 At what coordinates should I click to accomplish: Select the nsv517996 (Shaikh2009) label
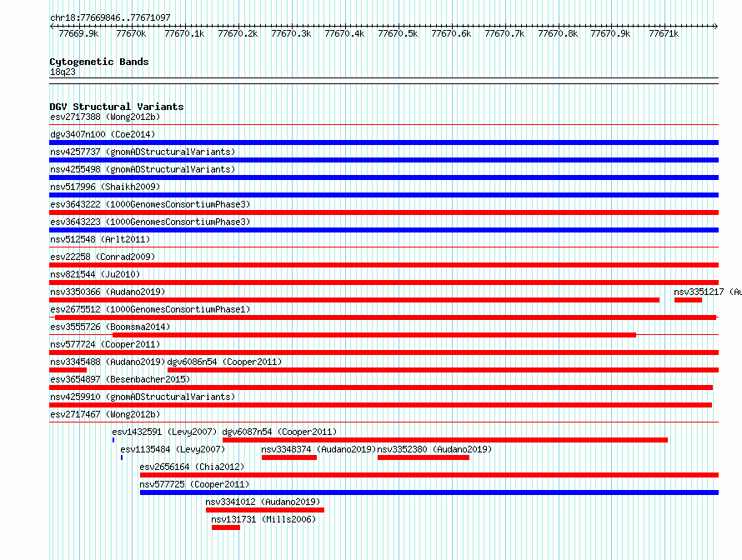point(105,187)
